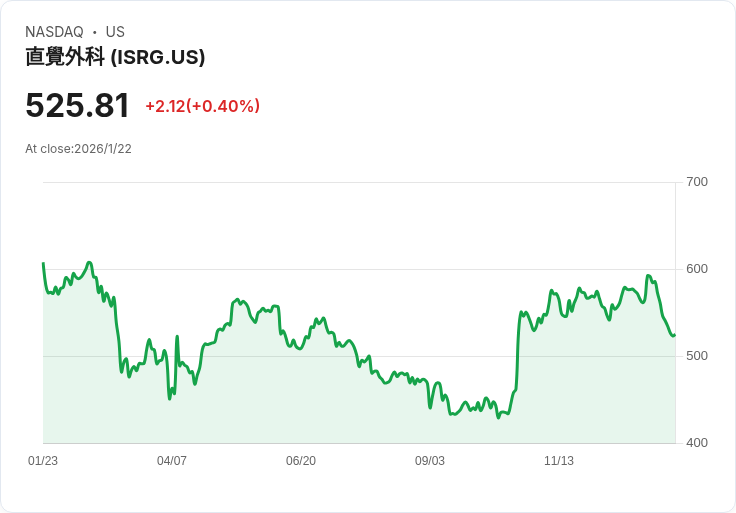Select the 09/03 date on x-axis

coord(430,461)
